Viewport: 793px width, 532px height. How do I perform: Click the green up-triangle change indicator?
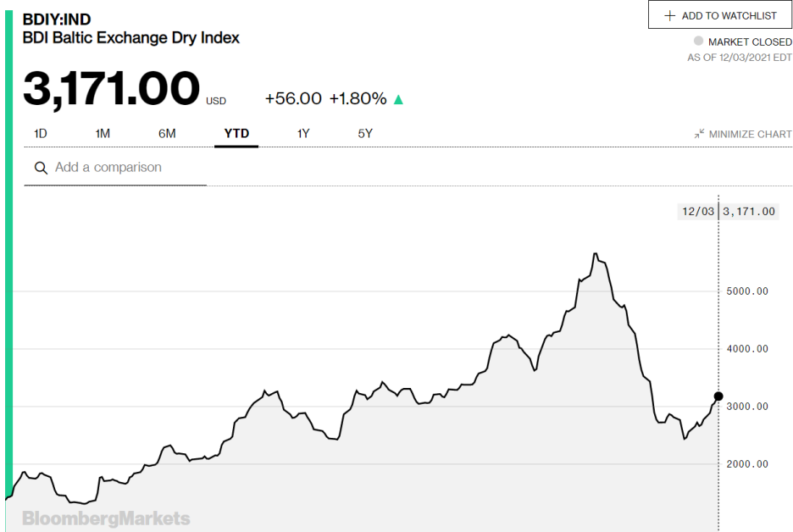[398, 100]
